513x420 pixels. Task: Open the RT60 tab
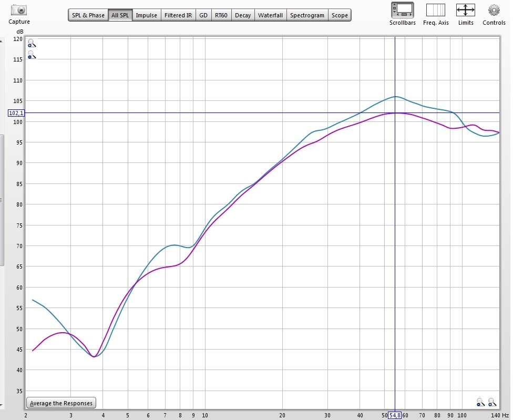click(x=221, y=15)
